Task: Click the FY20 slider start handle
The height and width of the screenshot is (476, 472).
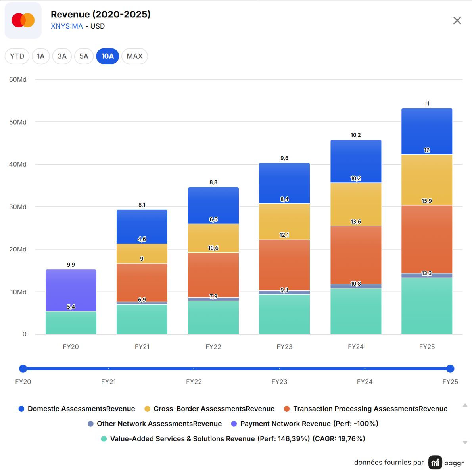Action: (x=23, y=369)
